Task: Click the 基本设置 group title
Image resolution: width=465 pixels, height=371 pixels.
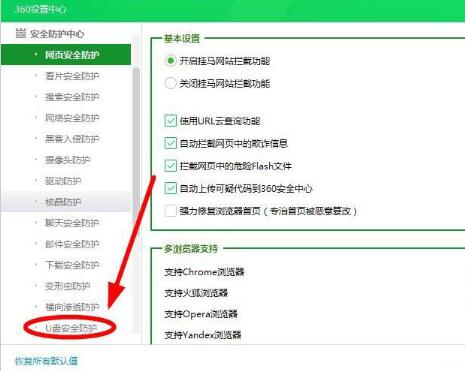Action: [x=182, y=38]
